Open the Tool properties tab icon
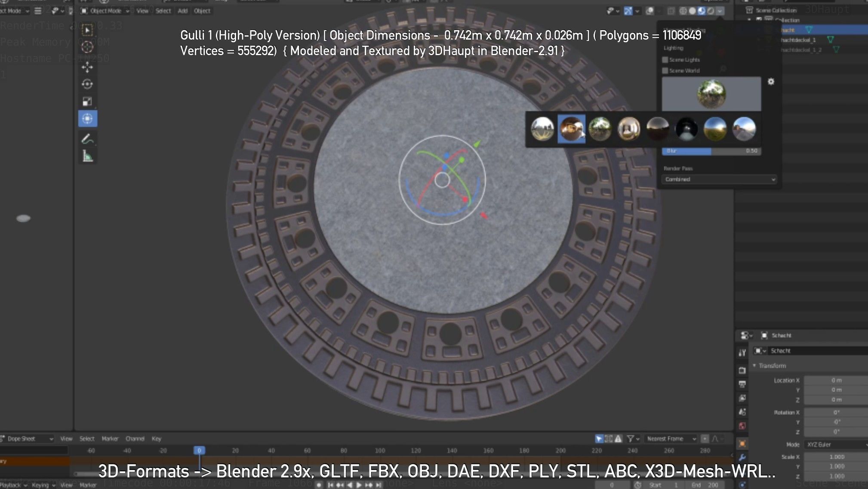868x489 pixels. 742,353
